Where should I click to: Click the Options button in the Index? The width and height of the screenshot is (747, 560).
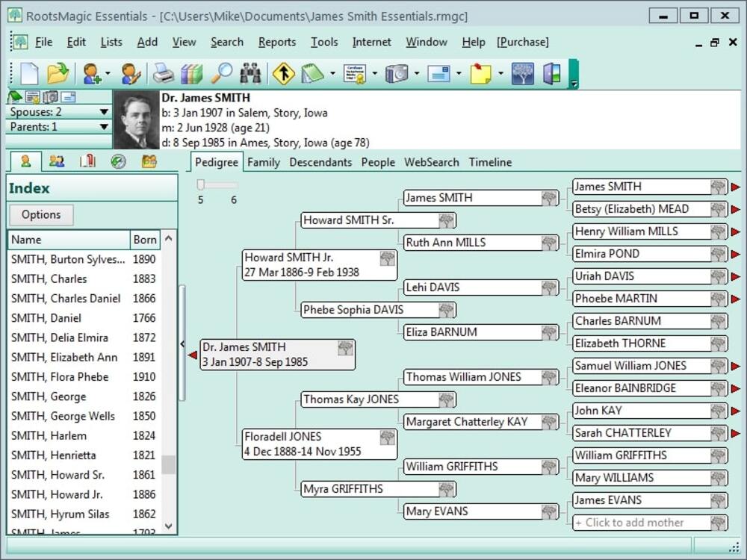(41, 215)
